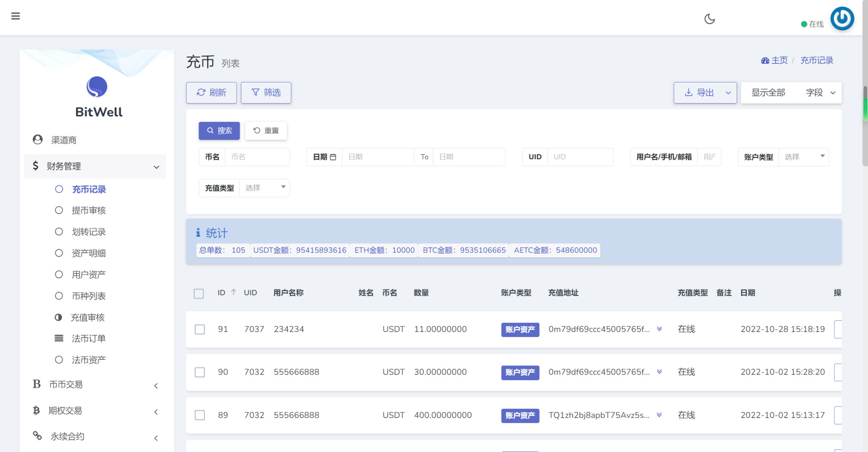Toggle dark mode with the moon icon
Image resolution: width=868 pixels, height=452 pixels.
[x=709, y=19]
